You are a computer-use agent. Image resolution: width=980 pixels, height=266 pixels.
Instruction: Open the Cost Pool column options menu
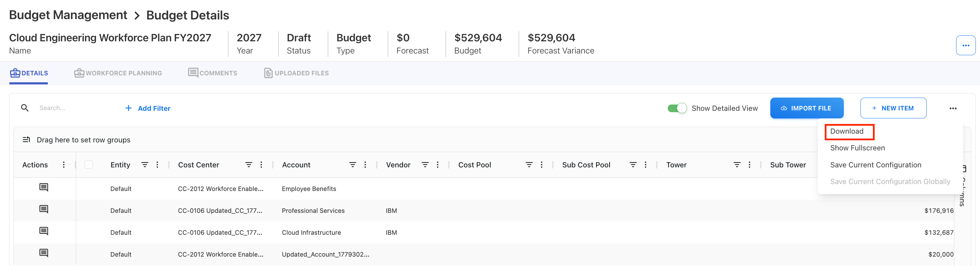pyautogui.click(x=541, y=165)
